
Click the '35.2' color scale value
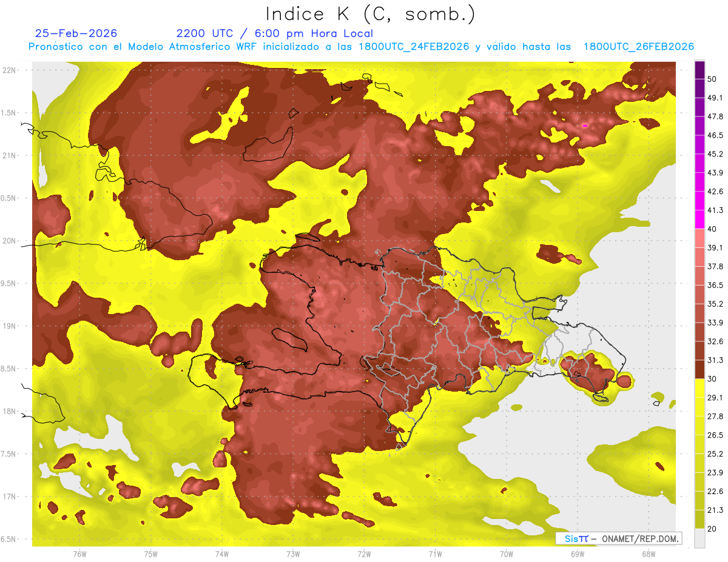click(715, 304)
